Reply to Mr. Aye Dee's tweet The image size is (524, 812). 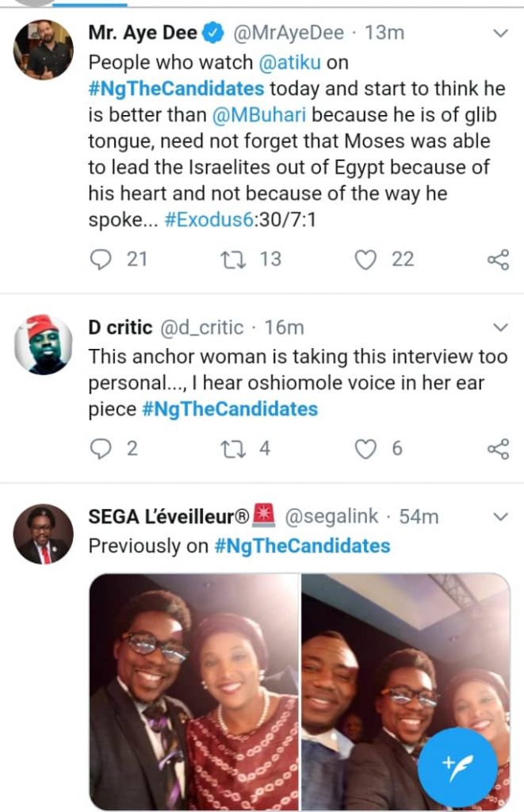point(99,259)
